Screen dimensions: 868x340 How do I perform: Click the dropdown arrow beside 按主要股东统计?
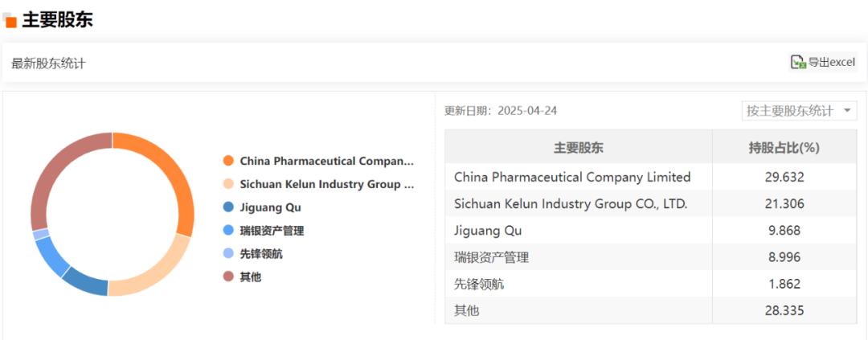point(847,111)
